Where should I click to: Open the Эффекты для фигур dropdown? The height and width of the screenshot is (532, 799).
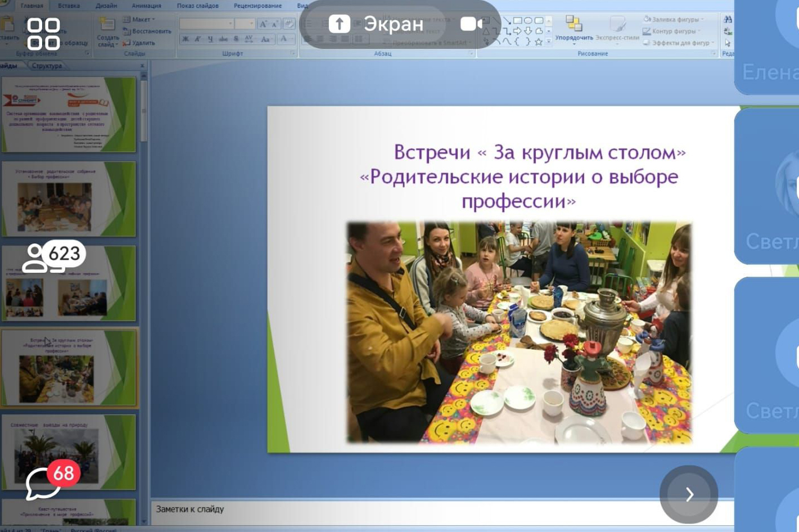point(679,43)
